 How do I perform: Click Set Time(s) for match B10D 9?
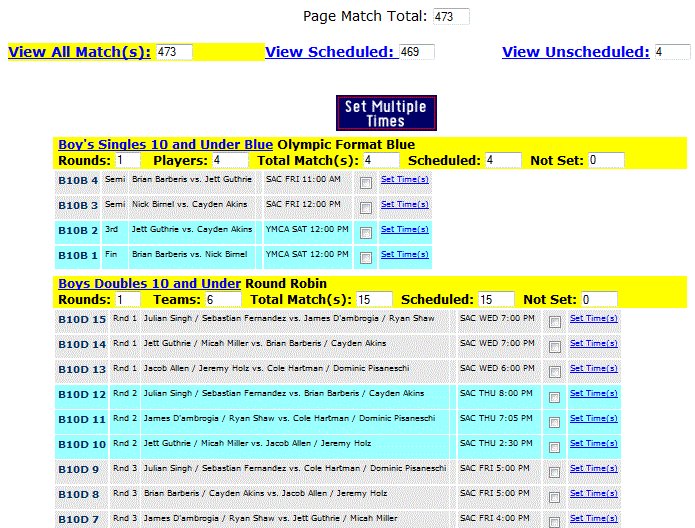(x=593, y=468)
